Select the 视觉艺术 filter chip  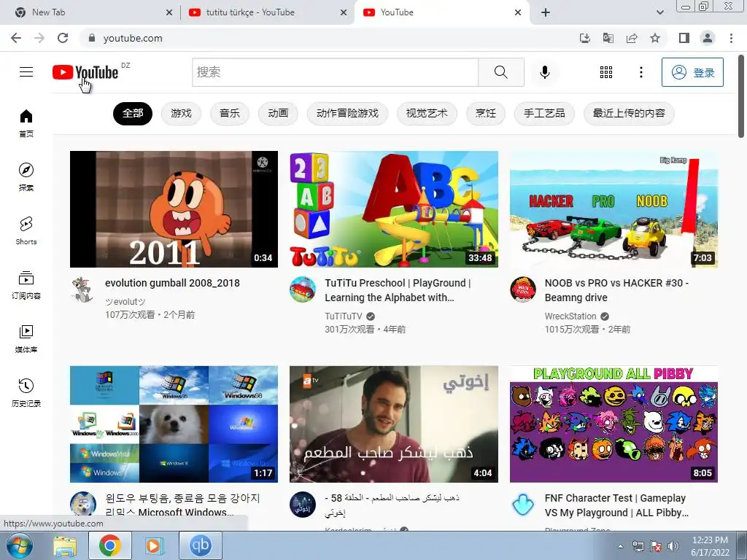coord(426,113)
